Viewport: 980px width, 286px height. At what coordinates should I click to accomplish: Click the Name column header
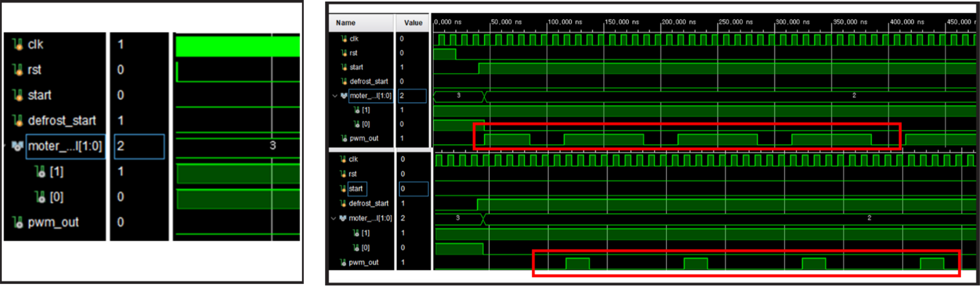346,23
